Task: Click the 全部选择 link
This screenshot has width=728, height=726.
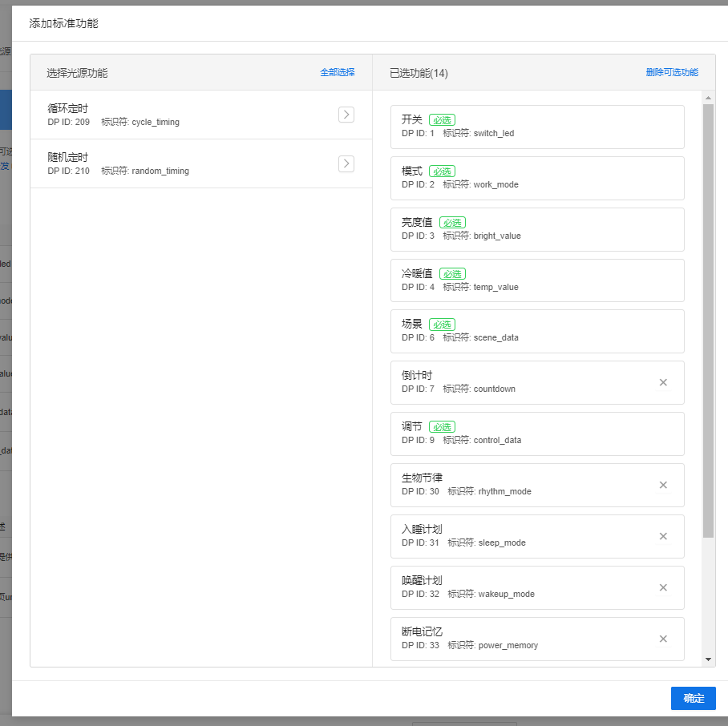Action: pyautogui.click(x=337, y=72)
